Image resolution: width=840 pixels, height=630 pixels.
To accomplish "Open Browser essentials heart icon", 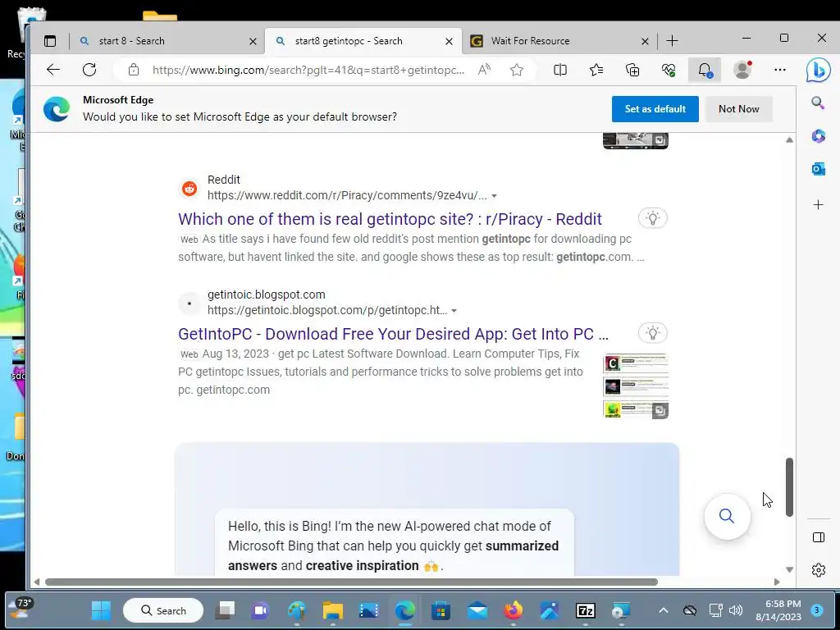I will click(669, 70).
